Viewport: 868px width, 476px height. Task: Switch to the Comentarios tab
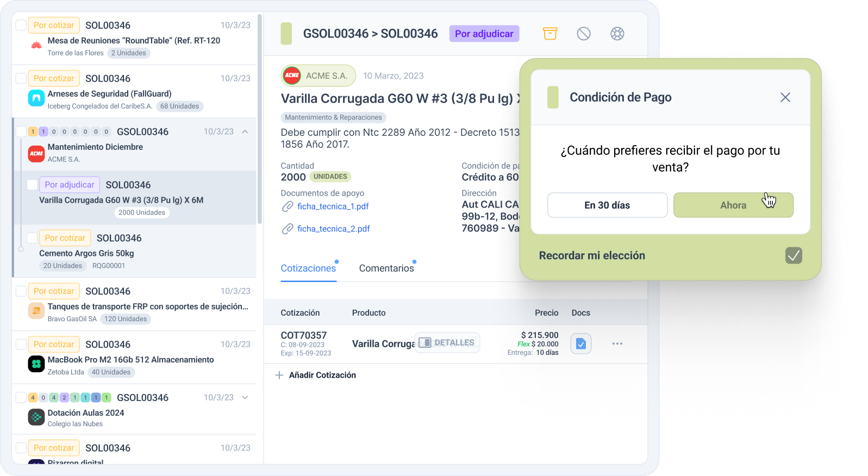[x=386, y=268]
